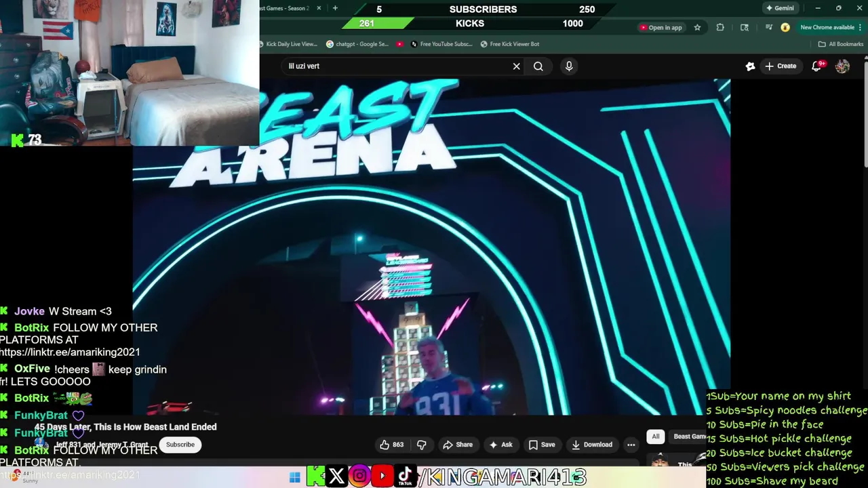This screenshot has width=868, height=488.
Task: Share the video
Action: click(x=458, y=445)
